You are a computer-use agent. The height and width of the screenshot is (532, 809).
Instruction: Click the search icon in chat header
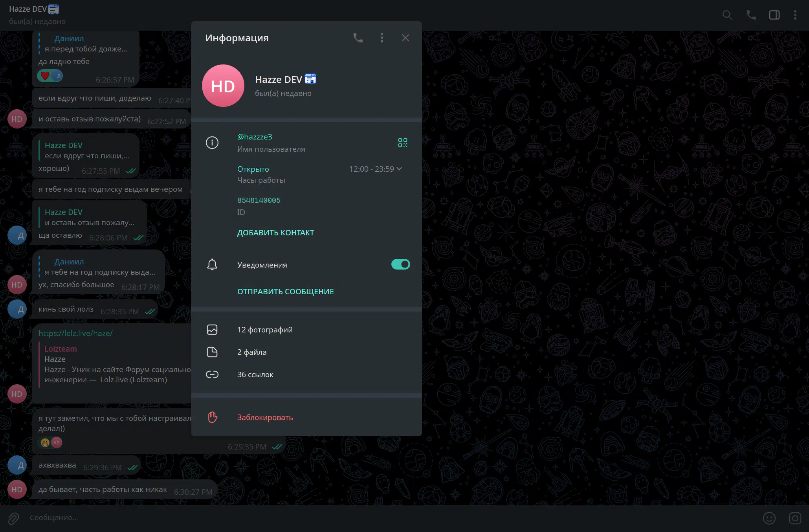click(x=727, y=15)
